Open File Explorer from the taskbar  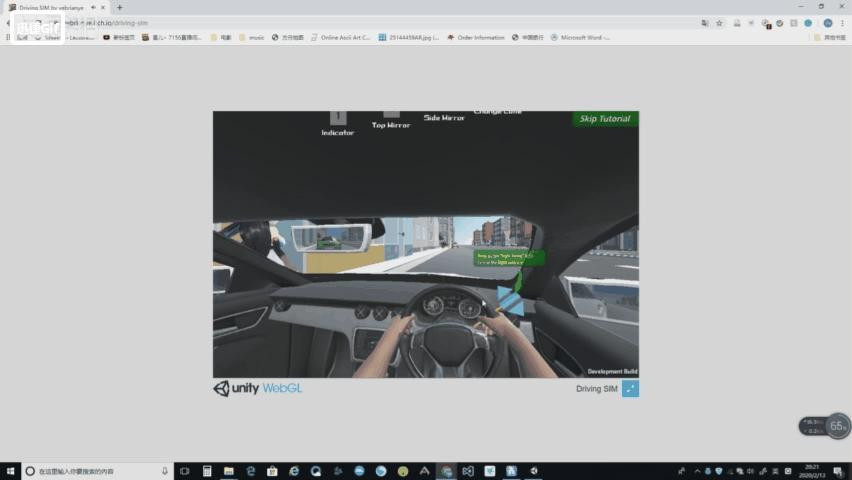click(x=229, y=471)
